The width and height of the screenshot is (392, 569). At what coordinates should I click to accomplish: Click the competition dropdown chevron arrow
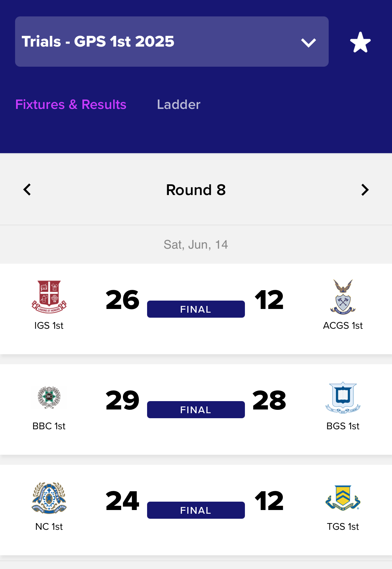[308, 43]
